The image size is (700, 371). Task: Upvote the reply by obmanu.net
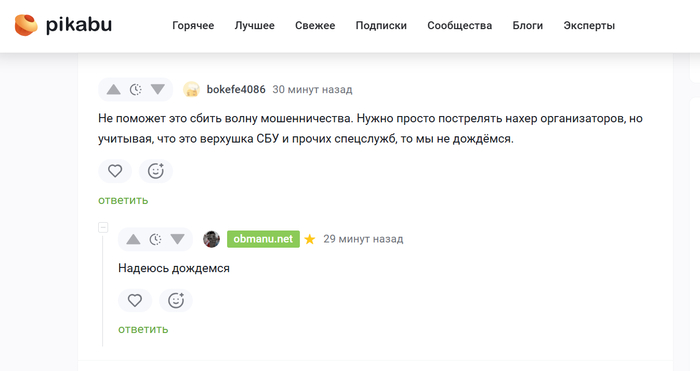point(133,239)
